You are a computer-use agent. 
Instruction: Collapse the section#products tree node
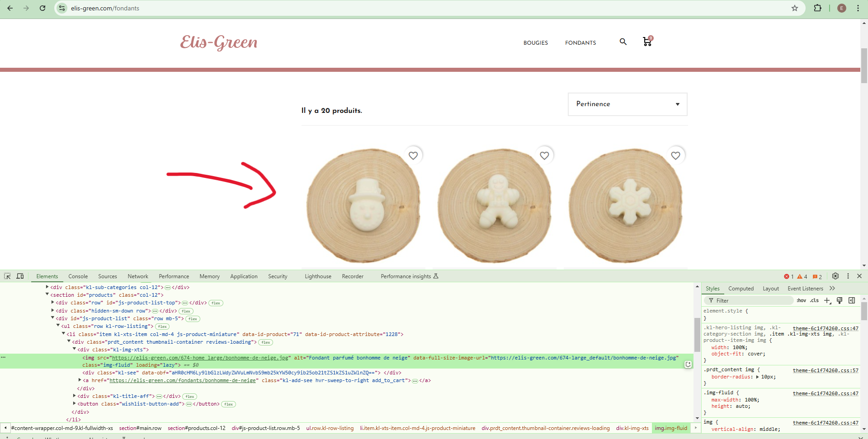pos(47,294)
